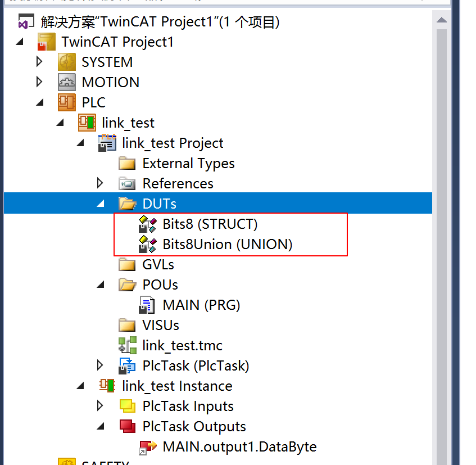Select the References label
Screen dimensions: 476x465
[178, 183]
